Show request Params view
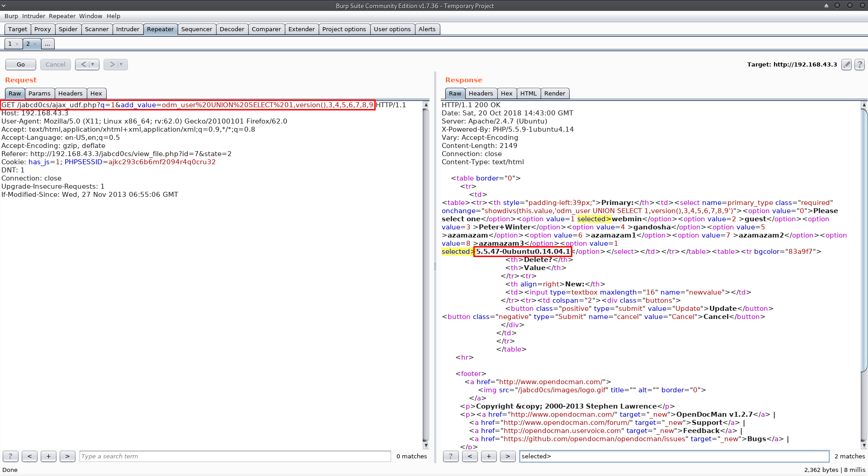Viewport: 868px width, 476px height. (39, 93)
